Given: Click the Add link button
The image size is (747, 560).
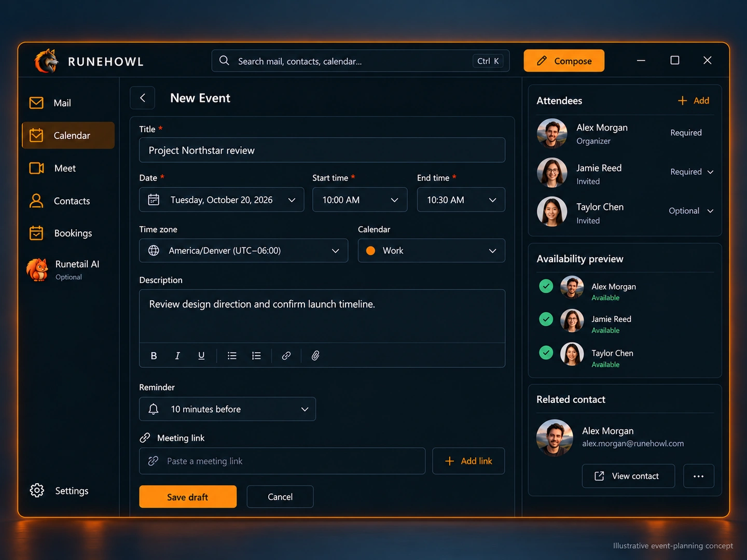Looking at the screenshot, I should 468,461.
